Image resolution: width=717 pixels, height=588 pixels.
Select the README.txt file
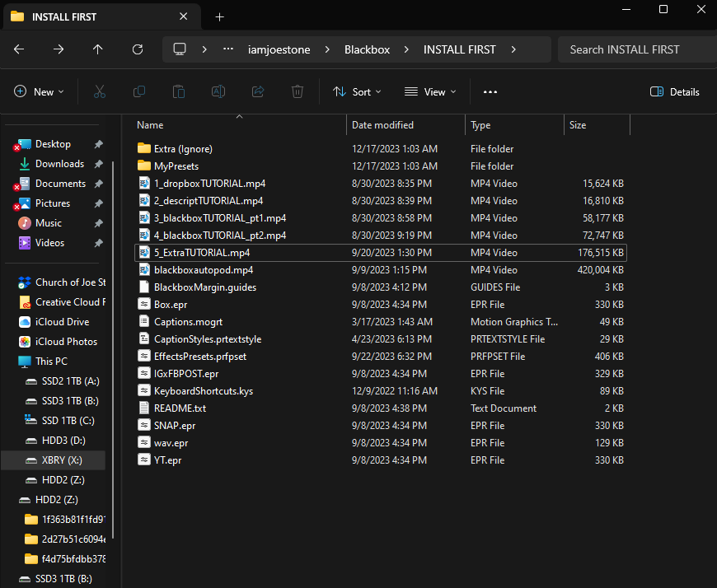pyautogui.click(x=180, y=408)
